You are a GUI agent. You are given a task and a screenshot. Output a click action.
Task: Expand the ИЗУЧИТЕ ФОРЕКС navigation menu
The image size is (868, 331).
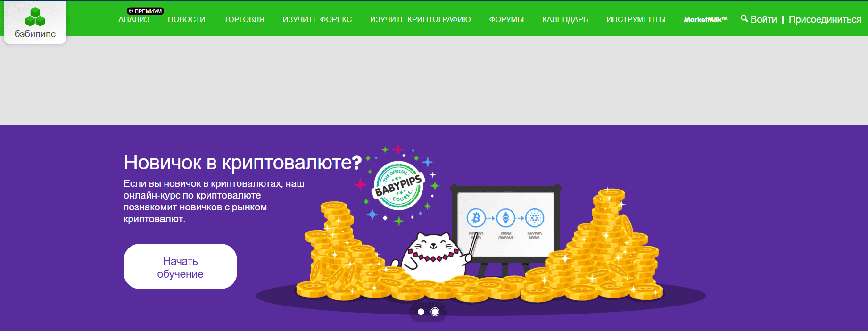pyautogui.click(x=317, y=19)
